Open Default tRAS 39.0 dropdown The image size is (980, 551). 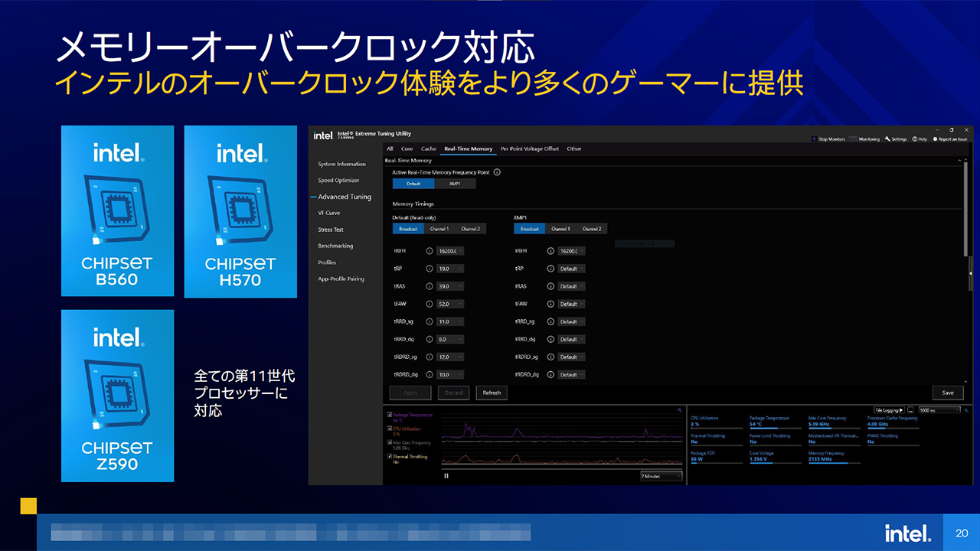[450, 286]
